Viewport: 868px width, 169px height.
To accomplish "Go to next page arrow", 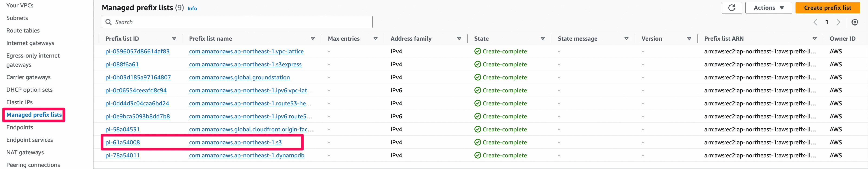I will (x=838, y=22).
